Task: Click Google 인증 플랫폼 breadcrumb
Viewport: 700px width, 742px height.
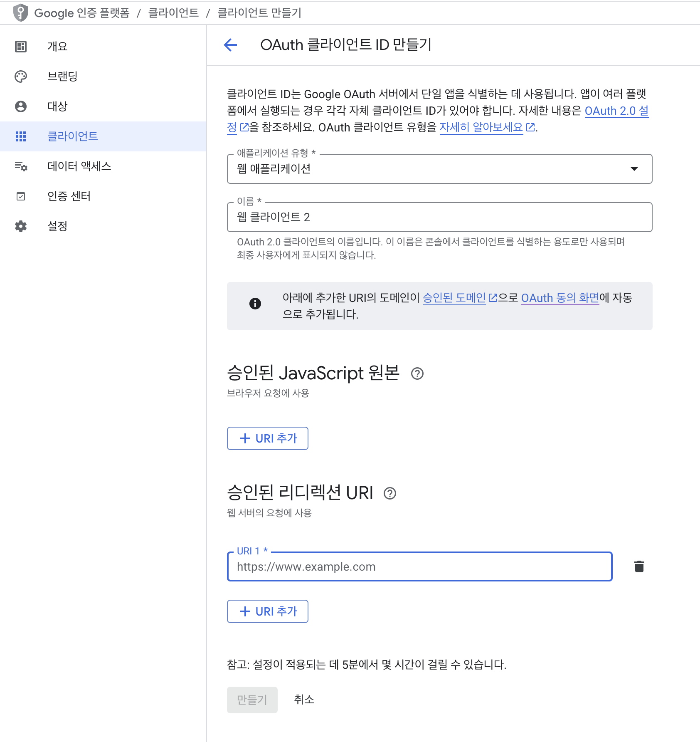Action: (82, 13)
